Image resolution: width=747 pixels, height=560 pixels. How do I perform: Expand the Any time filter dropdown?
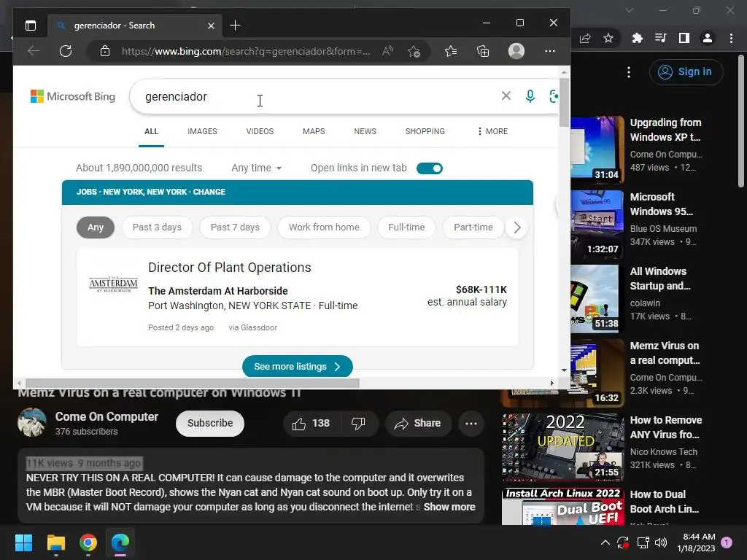coord(256,168)
